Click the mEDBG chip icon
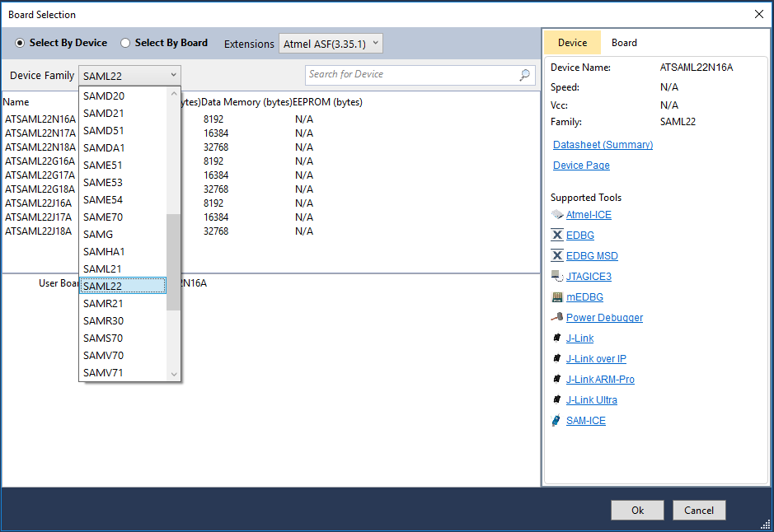This screenshot has height=532, width=774. coord(557,297)
